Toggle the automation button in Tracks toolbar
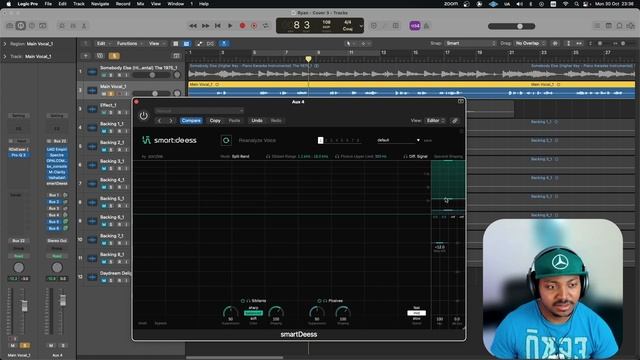 click(200, 44)
